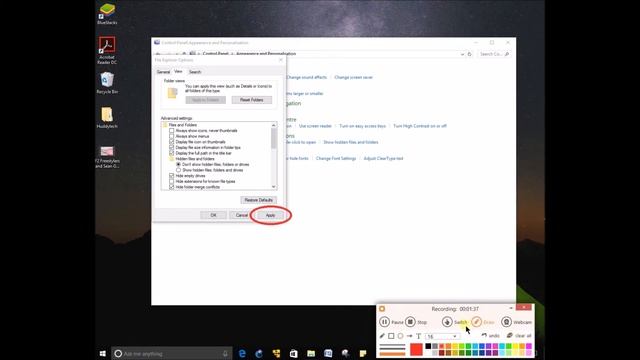Switch to the Search tab
Viewport: 640px width, 360px height.
click(195, 72)
